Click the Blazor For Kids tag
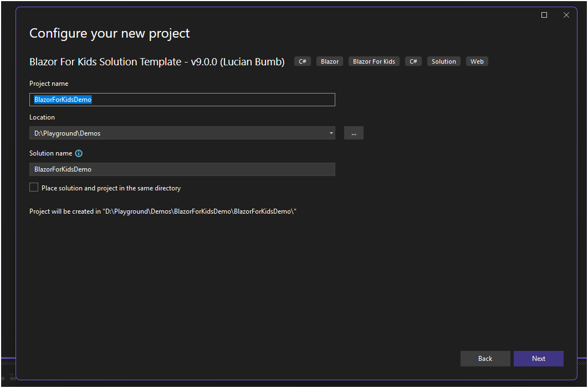 pyautogui.click(x=374, y=61)
